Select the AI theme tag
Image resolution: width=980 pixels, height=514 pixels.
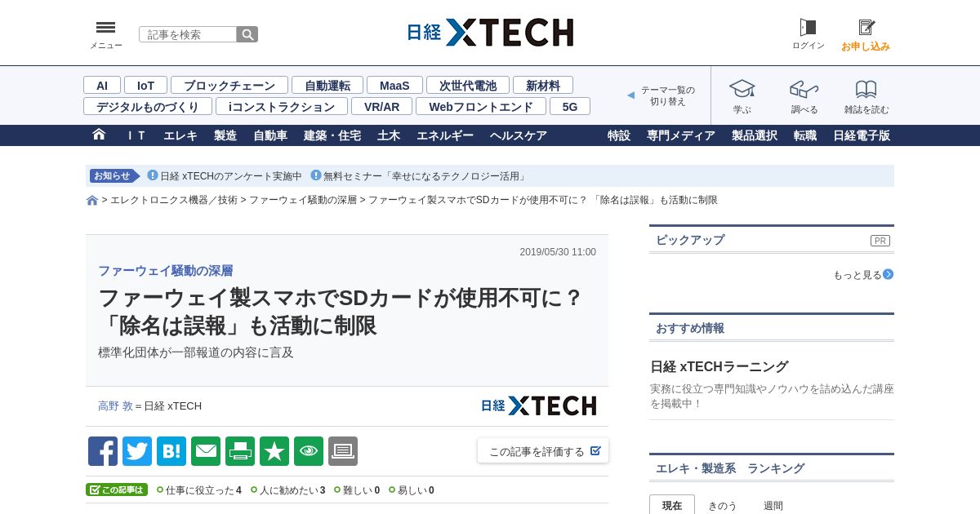pos(102,85)
